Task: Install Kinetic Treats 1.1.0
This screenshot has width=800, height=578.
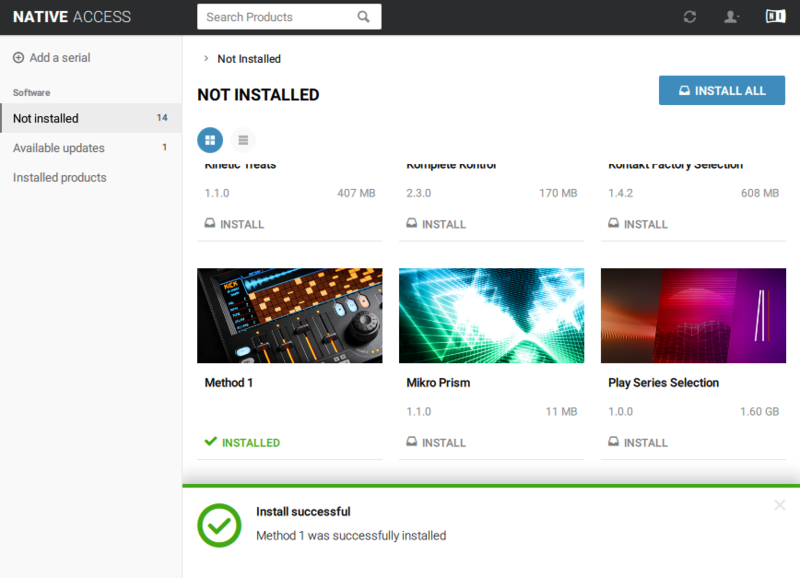Action: [x=234, y=224]
